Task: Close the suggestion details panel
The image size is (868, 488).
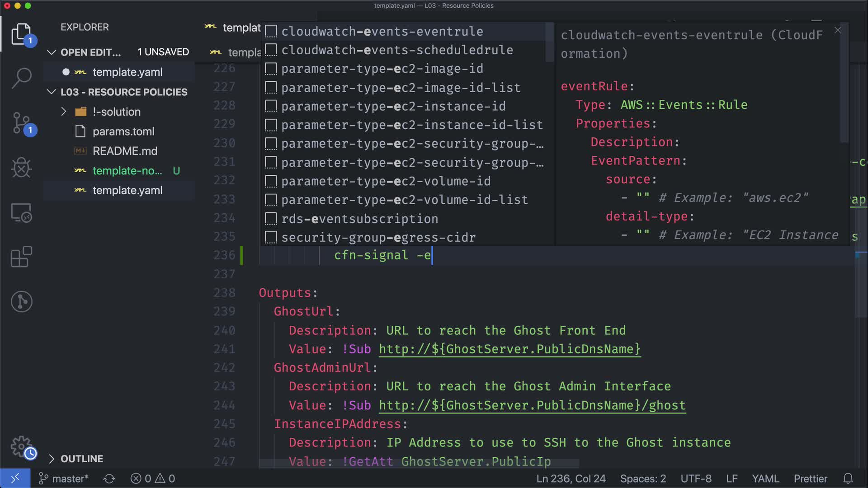Action: tap(838, 30)
